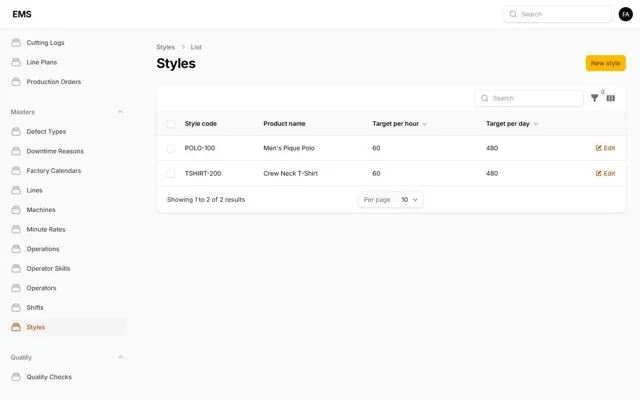Open Operators menu item

click(41, 288)
